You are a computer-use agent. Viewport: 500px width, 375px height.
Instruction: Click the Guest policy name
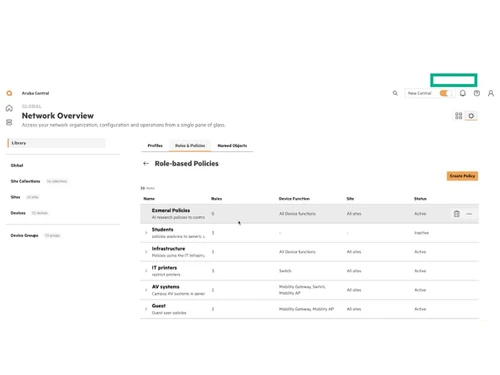159,306
